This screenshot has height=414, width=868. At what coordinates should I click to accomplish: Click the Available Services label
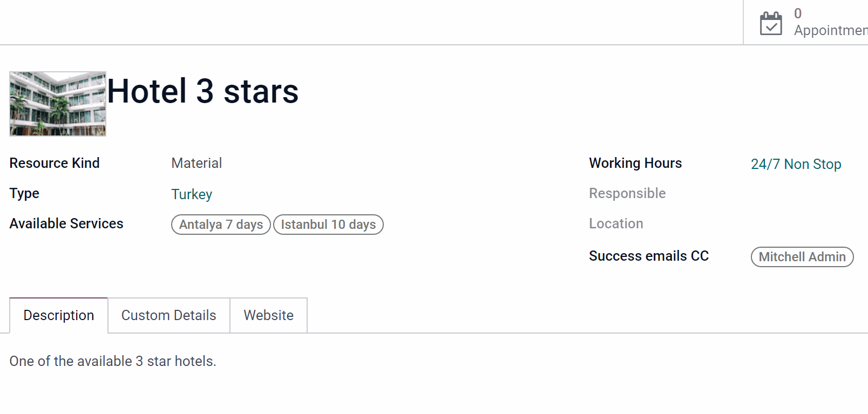coord(66,223)
